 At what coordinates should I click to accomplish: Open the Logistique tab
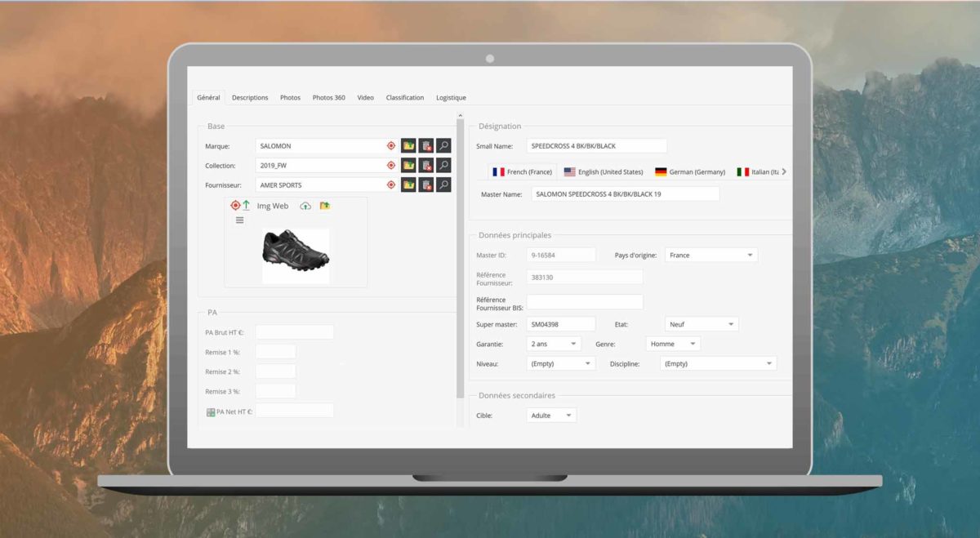pos(451,97)
